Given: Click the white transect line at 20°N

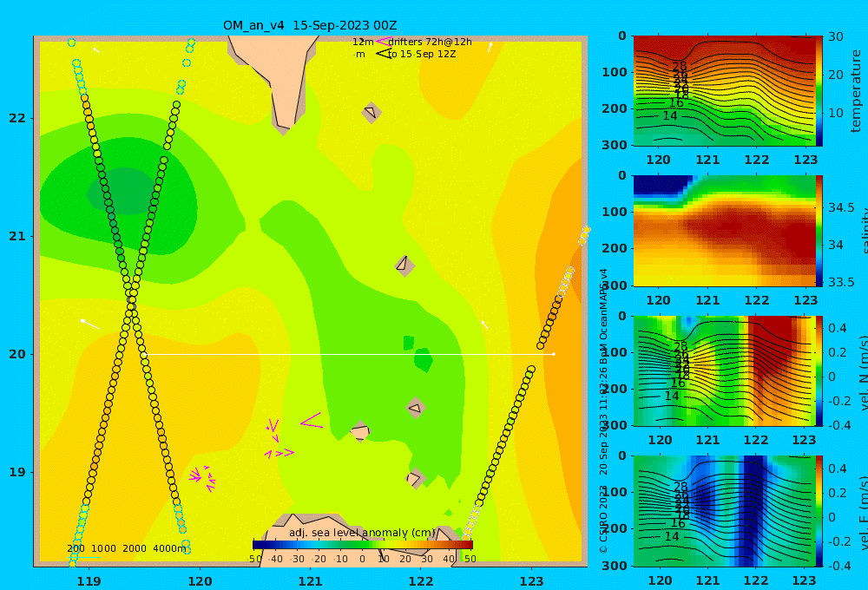Looking at the screenshot, I should [x=349, y=354].
